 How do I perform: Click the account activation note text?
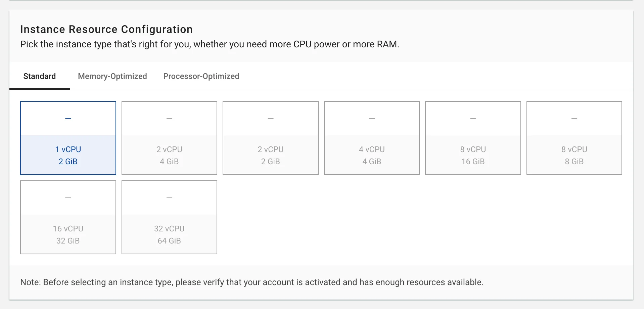[252, 282]
